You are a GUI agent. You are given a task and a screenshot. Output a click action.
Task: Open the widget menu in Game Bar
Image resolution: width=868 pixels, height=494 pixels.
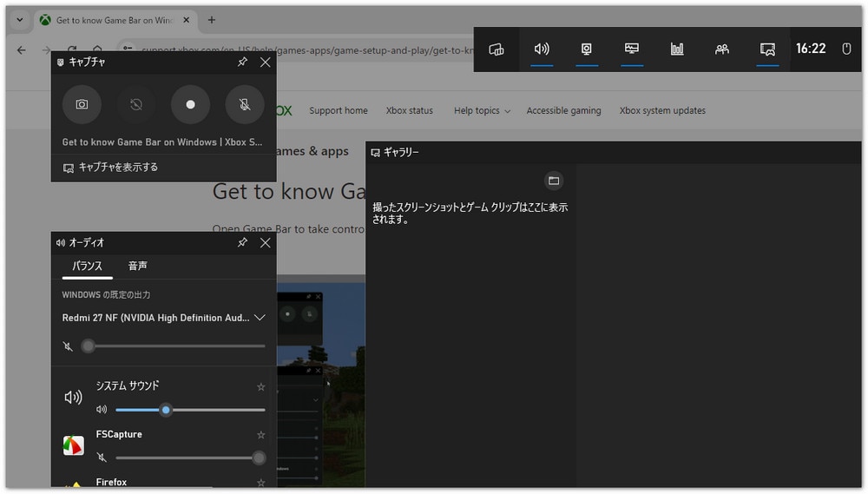click(x=496, y=49)
